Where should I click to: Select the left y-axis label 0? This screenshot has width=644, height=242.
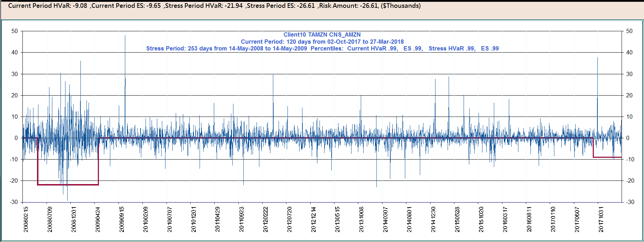[x=16, y=138]
